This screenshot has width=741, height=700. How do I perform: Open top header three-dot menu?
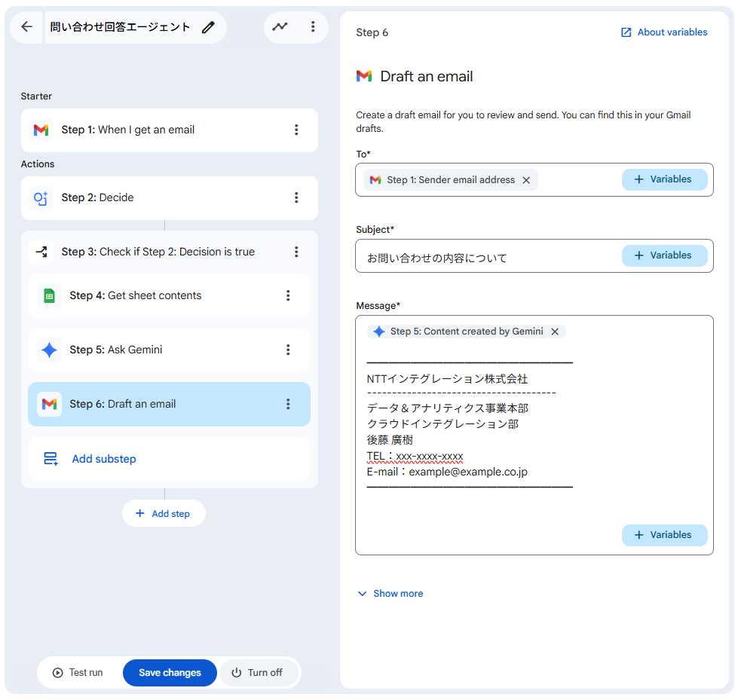coord(313,27)
